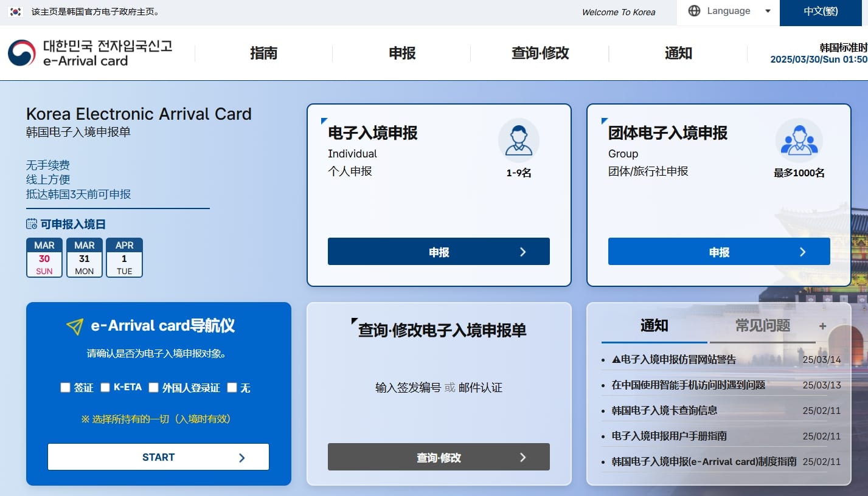This screenshot has width=868, height=496.
Task: Click the South Korea flag icon
Action: pos(16,12)
